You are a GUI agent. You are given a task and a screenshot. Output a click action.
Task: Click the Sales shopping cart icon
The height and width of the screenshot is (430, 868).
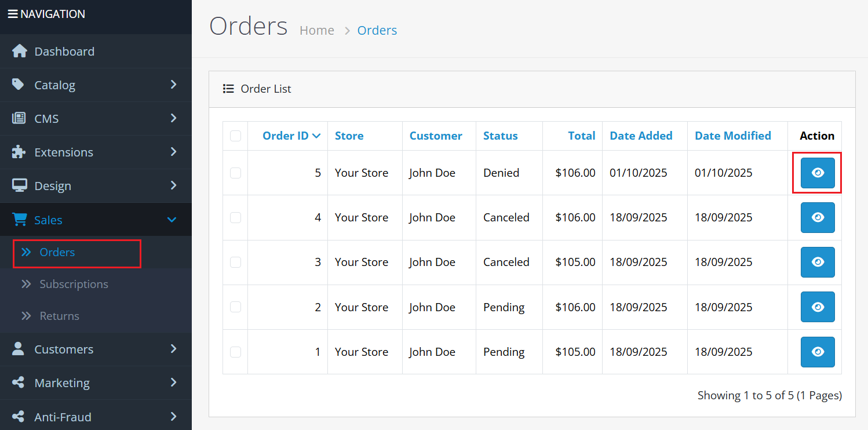[x=19, y=220]
